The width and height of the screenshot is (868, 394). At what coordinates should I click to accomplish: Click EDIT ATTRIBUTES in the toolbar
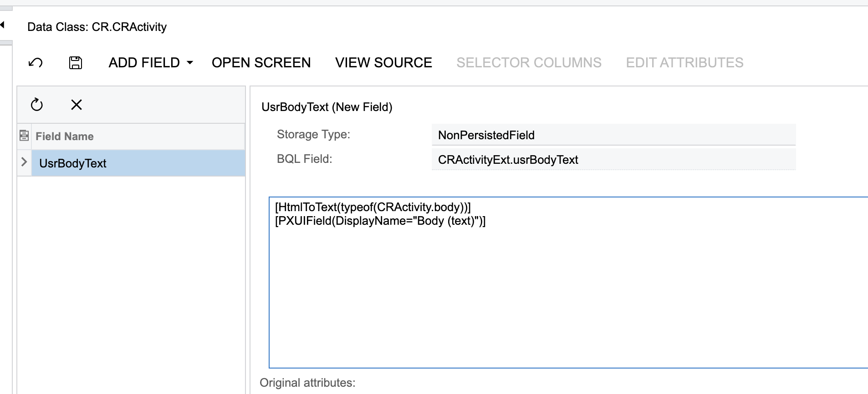tap(684, 63)
